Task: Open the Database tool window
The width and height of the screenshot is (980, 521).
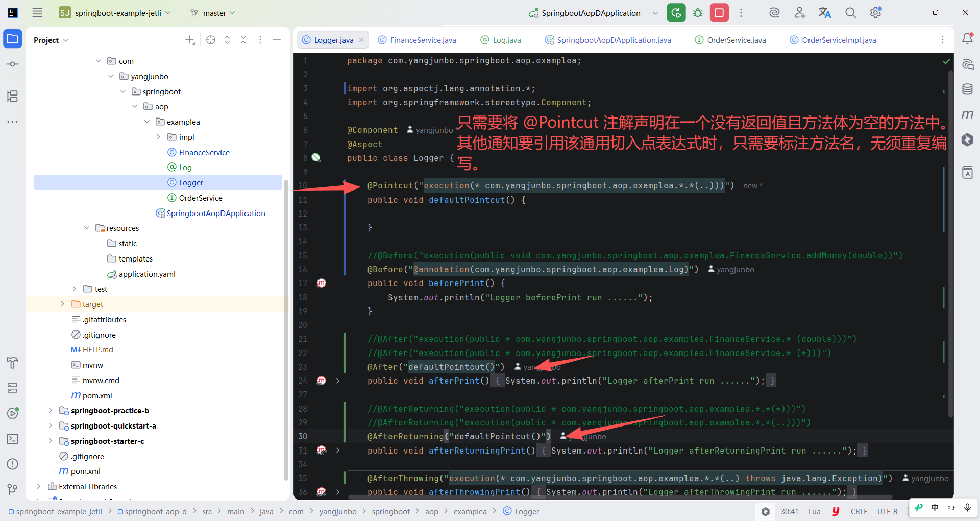Action: point(967,89)
